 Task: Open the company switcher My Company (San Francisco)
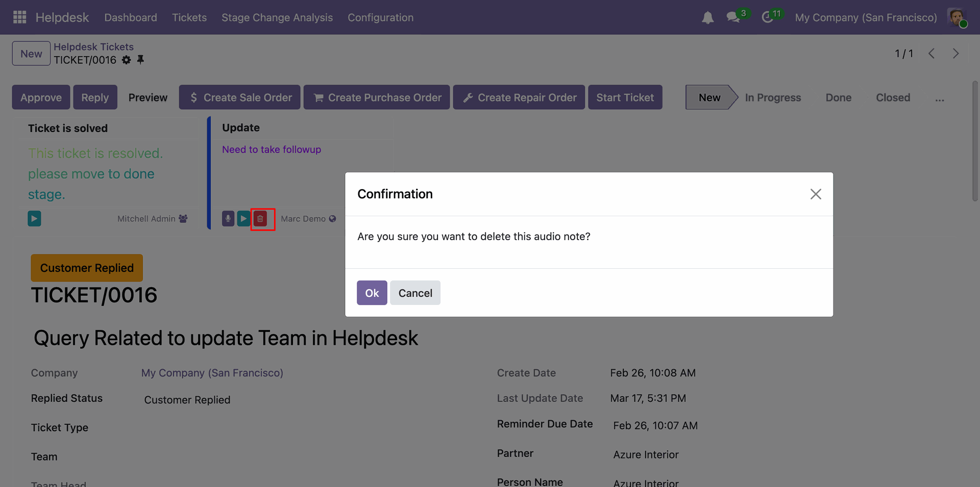[866, 17]
